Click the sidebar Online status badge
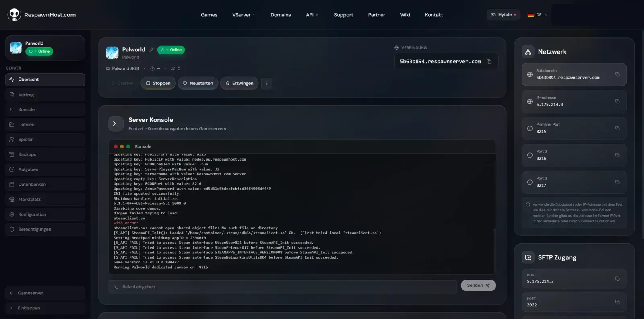Viewport: 644px width, 319px height. [x=39, y=51]
